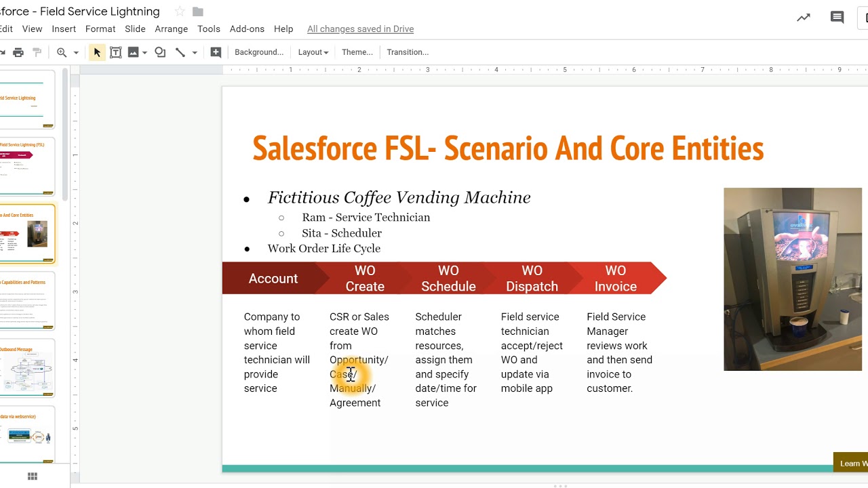Select the data via webservice slide thumbnail

point(27,435)
